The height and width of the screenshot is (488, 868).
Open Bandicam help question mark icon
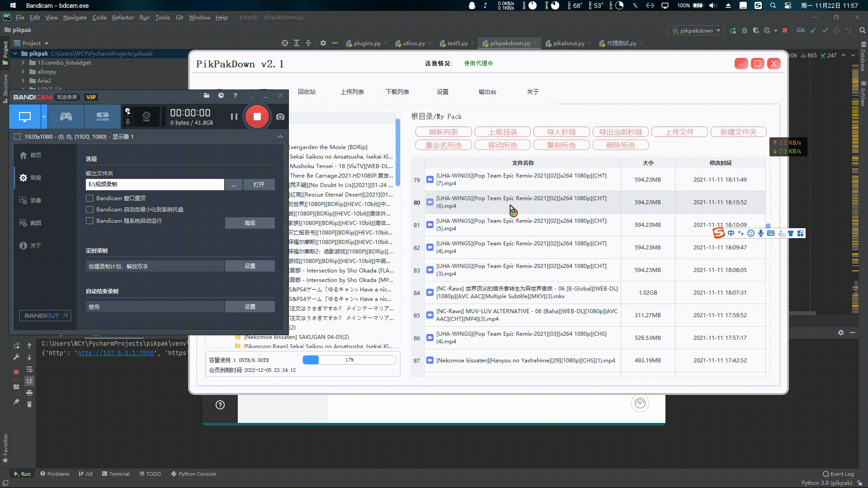(235, 95)
